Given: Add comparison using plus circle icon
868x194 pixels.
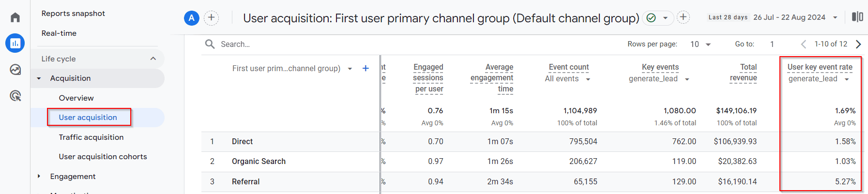Looking at the screenshot, I should click(211, 18).
